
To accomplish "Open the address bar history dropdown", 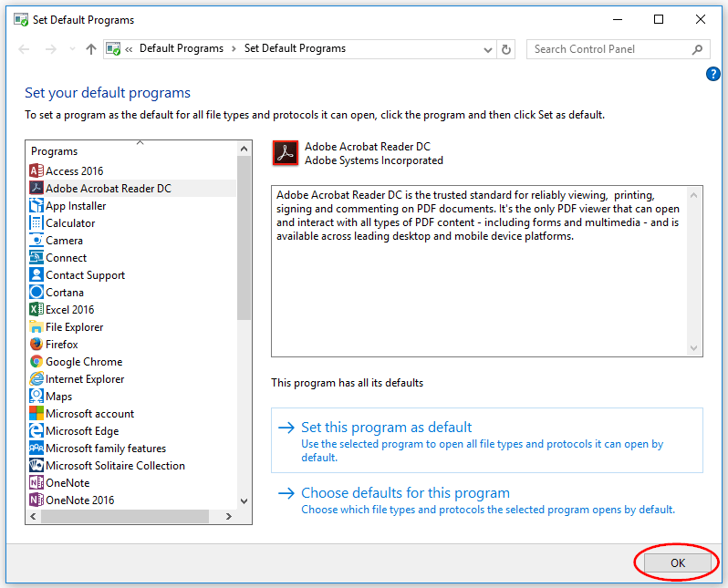I will [487, 49].
